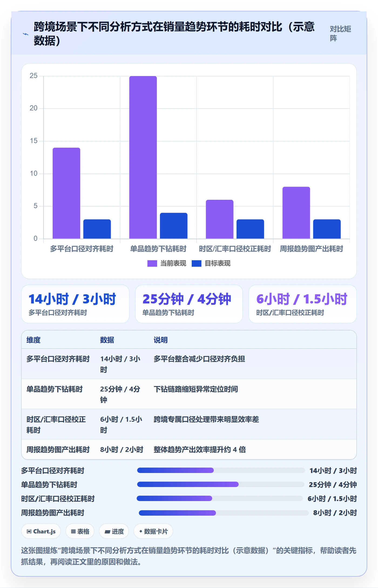Click the y-axis value 25
Viewport: 378px width, 588px height.
coord(33,76)
